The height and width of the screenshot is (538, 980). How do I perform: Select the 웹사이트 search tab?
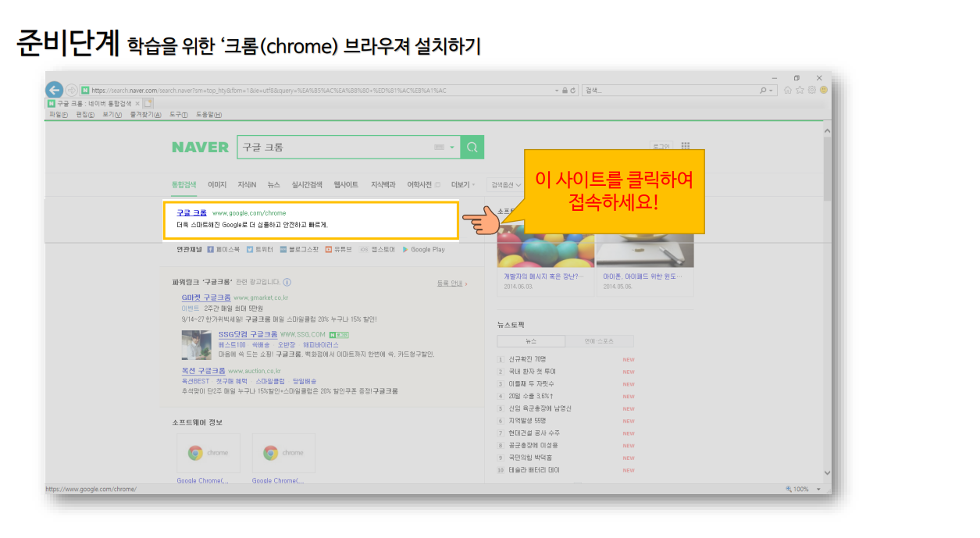point(346,185)
